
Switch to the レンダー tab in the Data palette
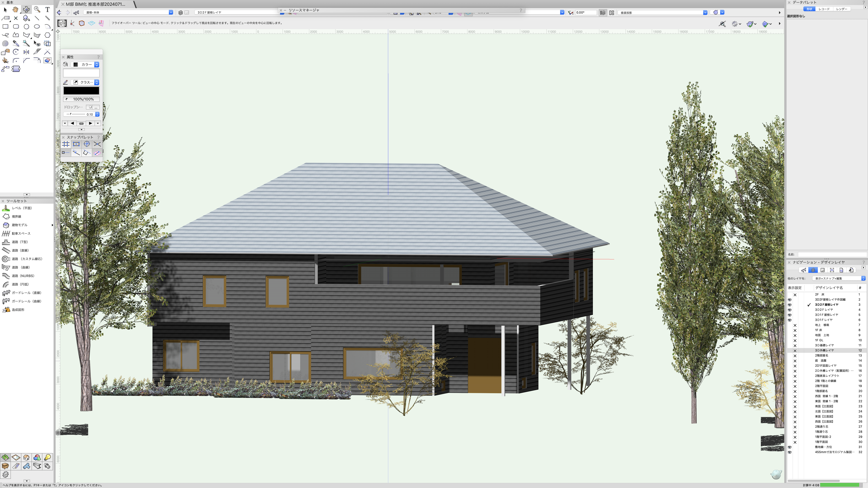pos(842,9)
